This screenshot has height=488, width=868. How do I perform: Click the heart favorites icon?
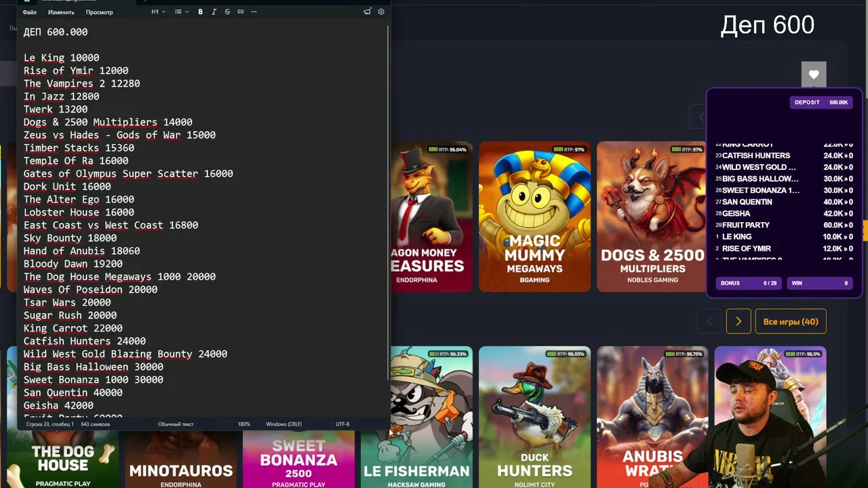[814, 75]
